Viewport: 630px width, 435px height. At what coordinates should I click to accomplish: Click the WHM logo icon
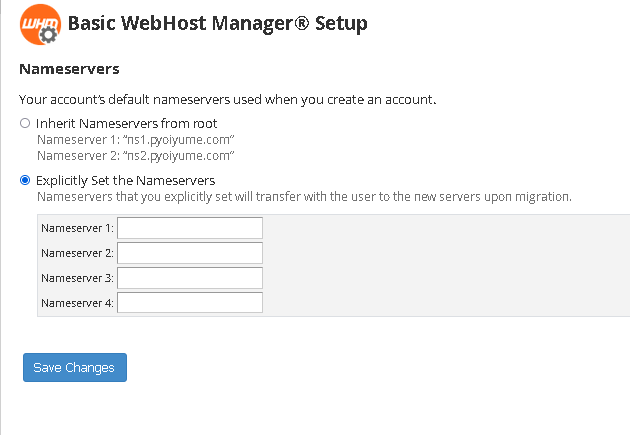(39, 24)
